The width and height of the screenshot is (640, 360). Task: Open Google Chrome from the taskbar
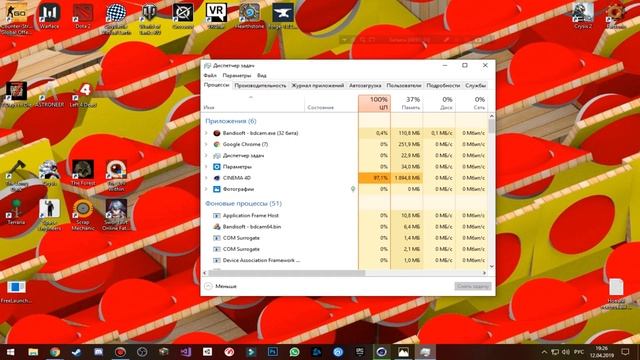pos(55,352)
